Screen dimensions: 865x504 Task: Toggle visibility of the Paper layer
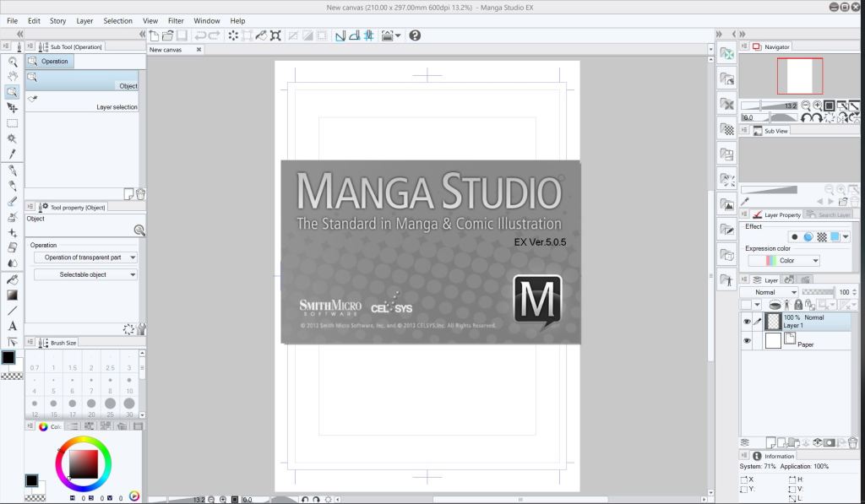(x=747, y=341)
